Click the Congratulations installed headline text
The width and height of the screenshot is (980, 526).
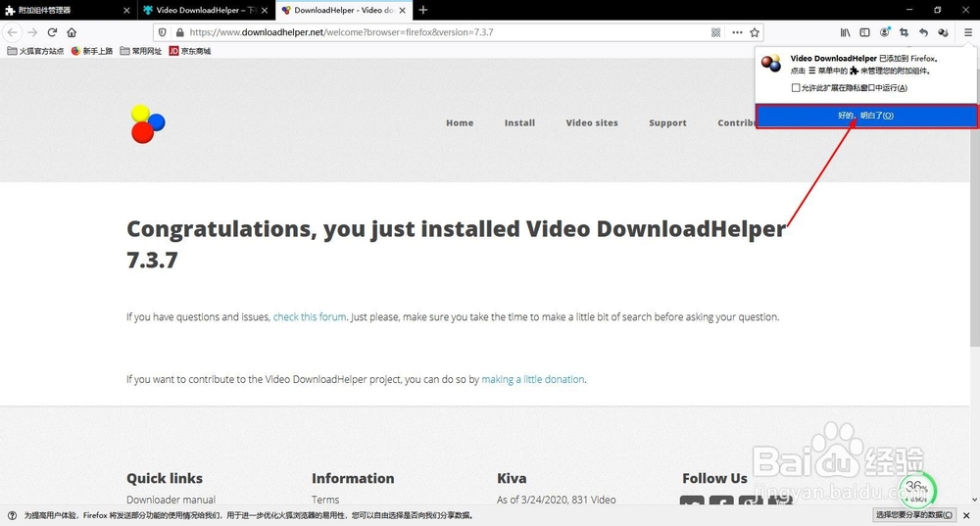[x=457, y=244]
